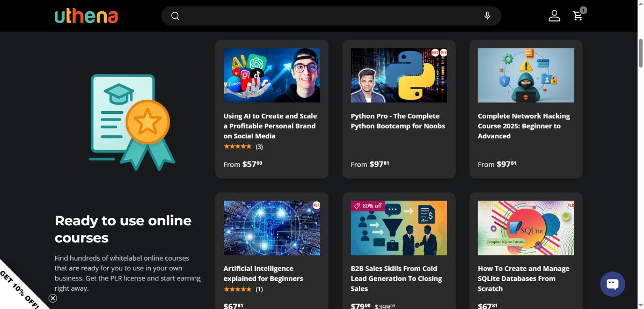Image resolution: width=644 pixels, height=309 pixels.
Task: Open Python Pro Complete Bootcamp course title
Action: (x=398, y=121)
